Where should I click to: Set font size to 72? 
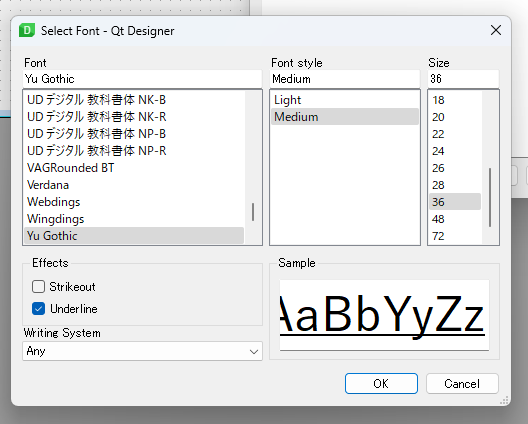click(455, 236)
